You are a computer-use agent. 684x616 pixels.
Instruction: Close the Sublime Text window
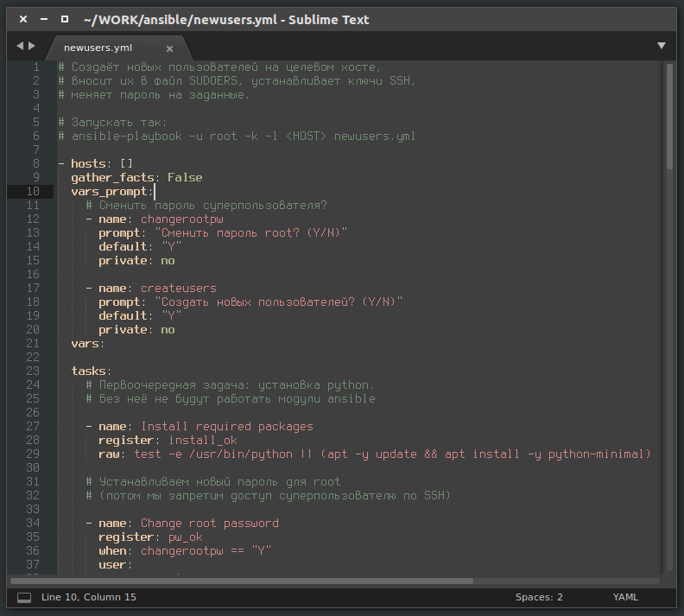tap(23, 19)
